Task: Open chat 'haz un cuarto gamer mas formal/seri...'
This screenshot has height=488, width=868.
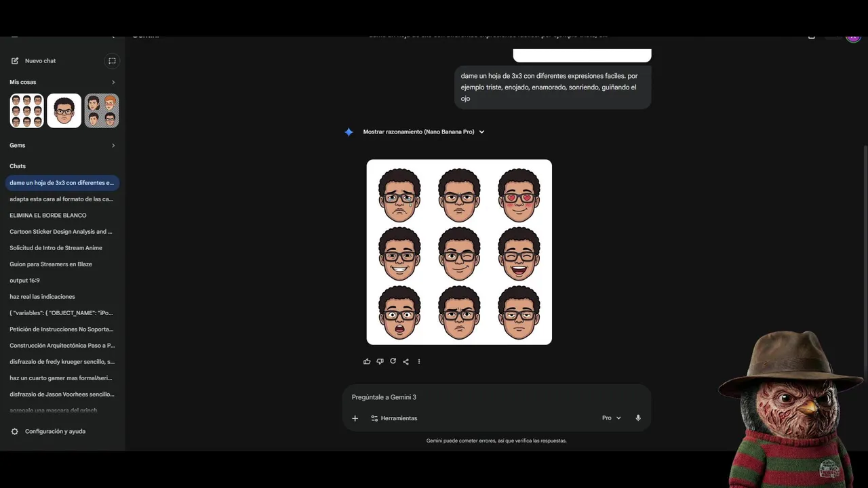Action: 62,378
